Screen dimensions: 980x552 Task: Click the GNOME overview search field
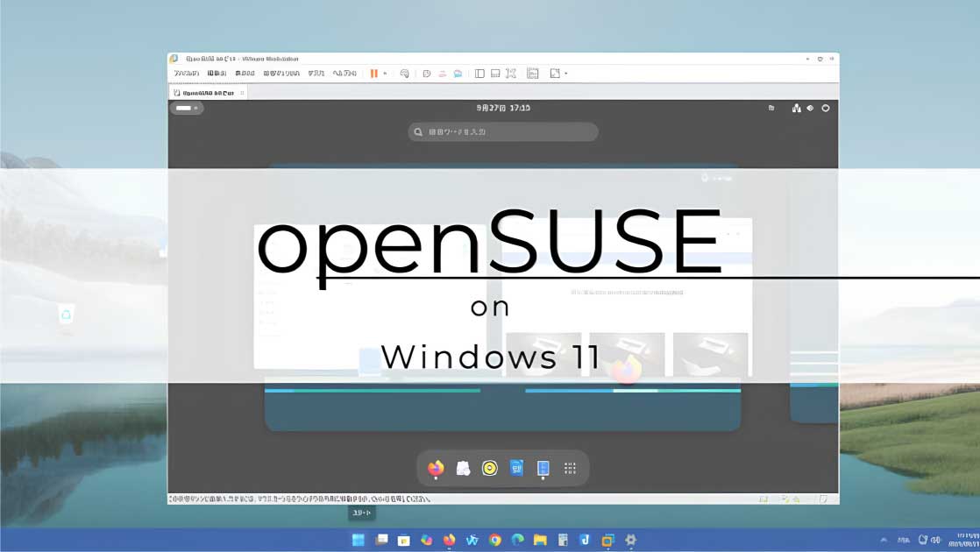pos(502,131)
